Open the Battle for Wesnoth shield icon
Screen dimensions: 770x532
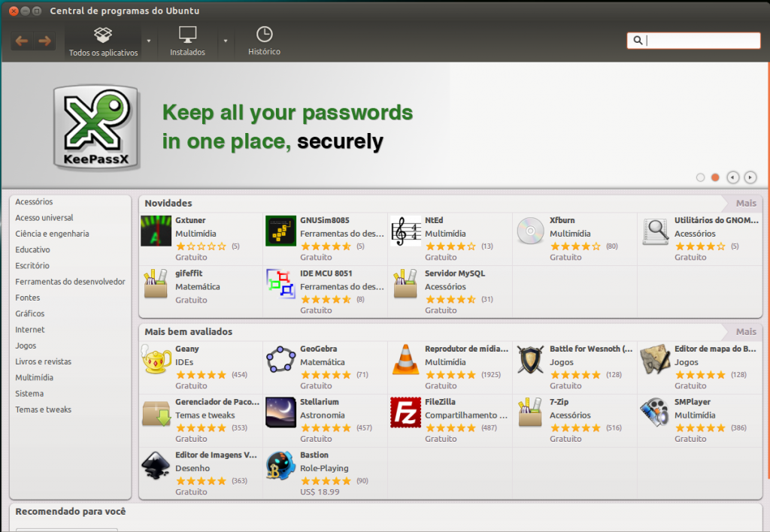point(530,359)
